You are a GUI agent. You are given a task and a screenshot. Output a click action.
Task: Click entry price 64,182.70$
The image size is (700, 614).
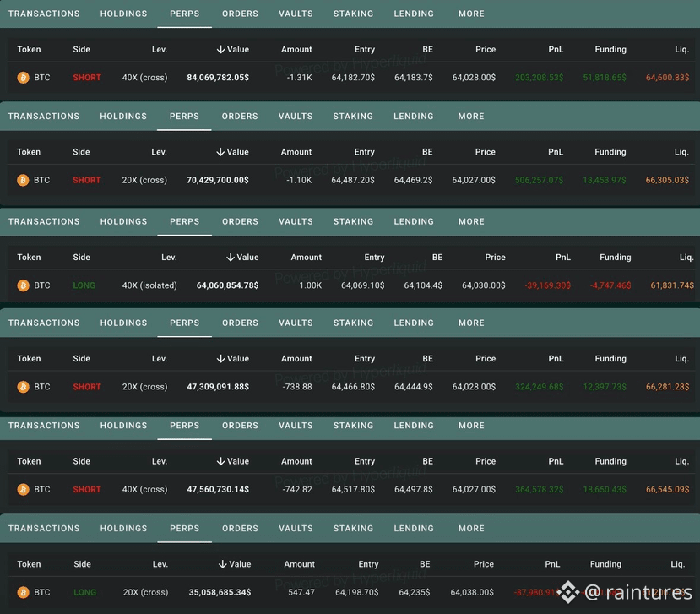[353, 78]
